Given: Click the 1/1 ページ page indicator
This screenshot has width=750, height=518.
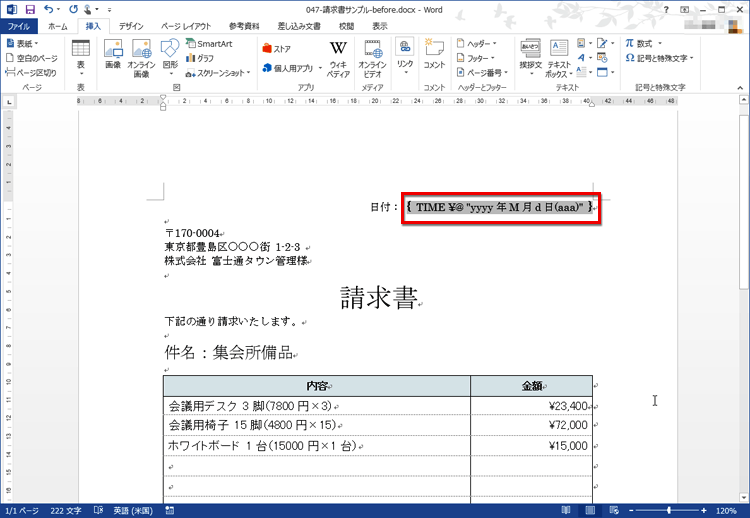Looking at the screenshot, I should pyautogui.click(x=22, y=510).
